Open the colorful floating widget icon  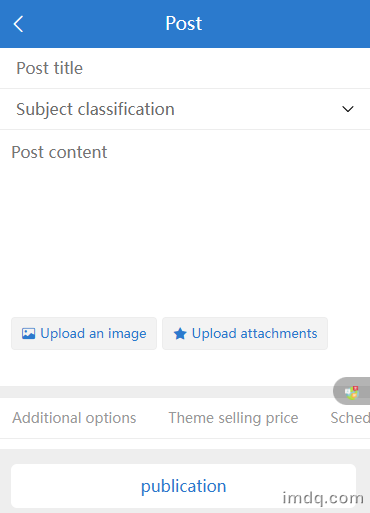(x=352, y=392)
